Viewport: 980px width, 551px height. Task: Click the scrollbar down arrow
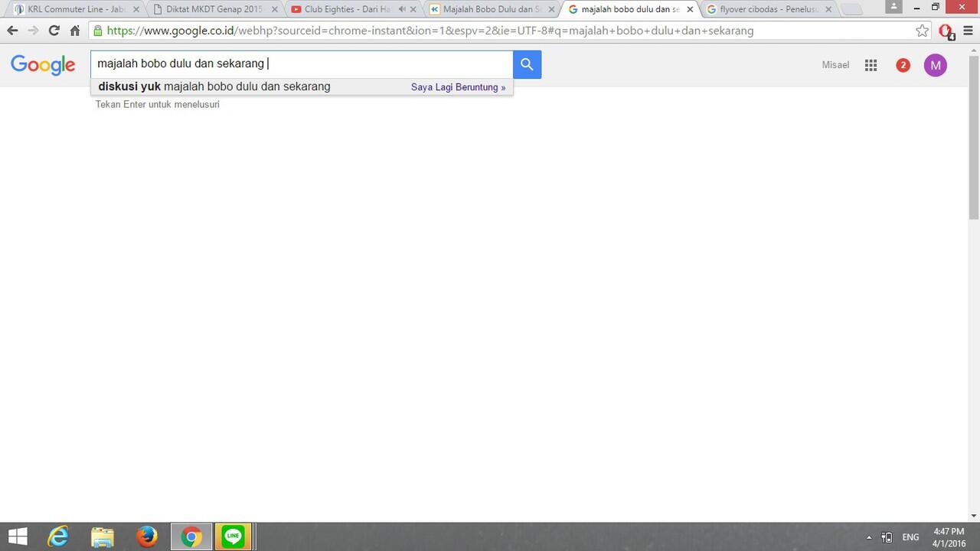(974, 516)
